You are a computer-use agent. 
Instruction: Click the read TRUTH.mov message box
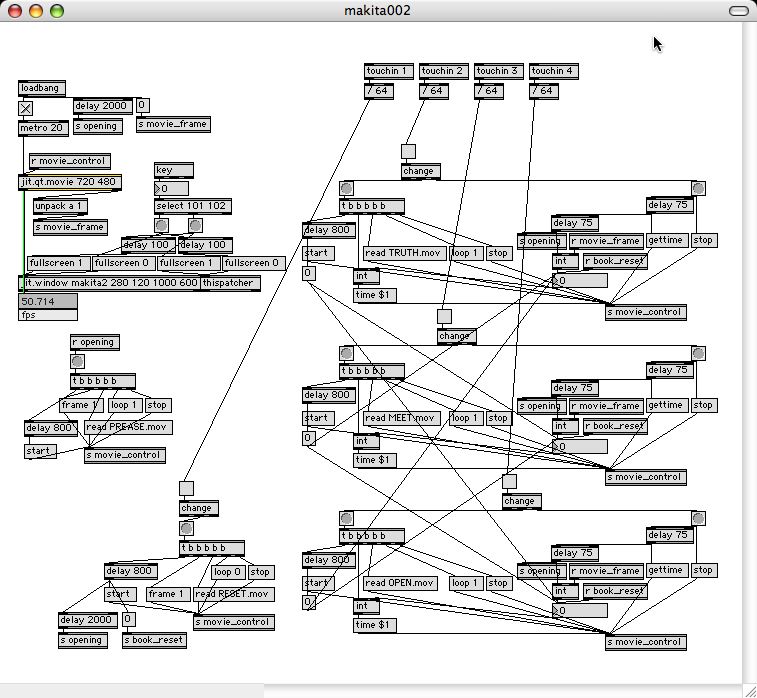[404, 253]
